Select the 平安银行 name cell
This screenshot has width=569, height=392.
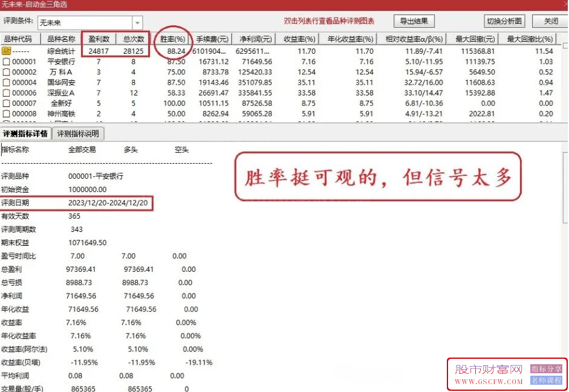pyautogui.click(x=61, y=62)
